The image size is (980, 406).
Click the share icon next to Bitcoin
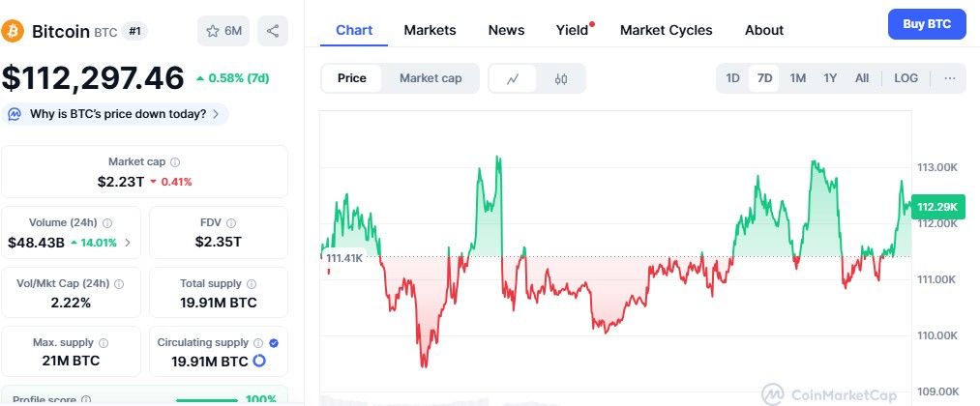click(273, 31)
